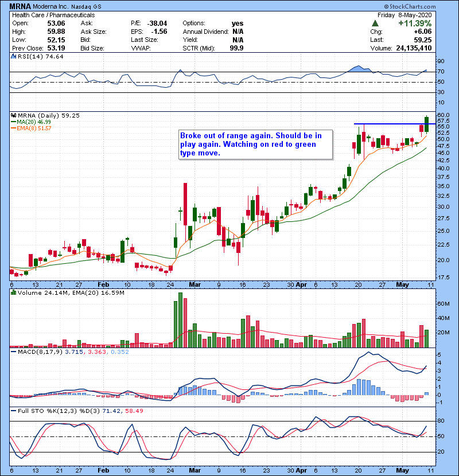Click the SCTR (Mid) value 99.9
This screenshot has height=476, width=459.
236,48
